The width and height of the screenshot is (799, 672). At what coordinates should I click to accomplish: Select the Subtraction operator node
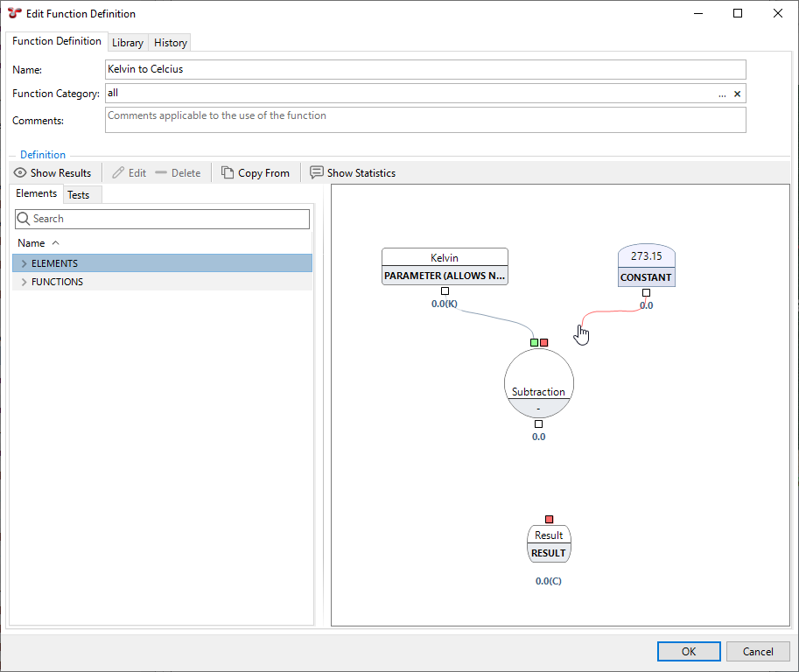pos(538,387)
